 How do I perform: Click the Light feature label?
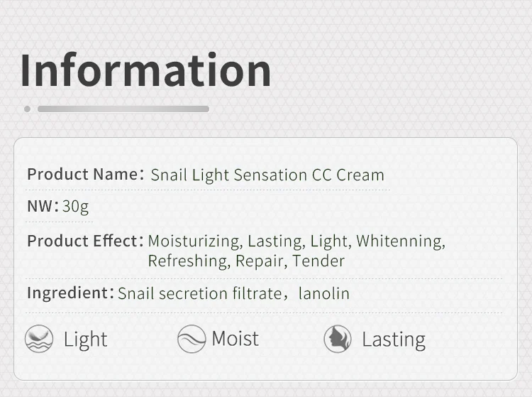(x=86, y=339)
